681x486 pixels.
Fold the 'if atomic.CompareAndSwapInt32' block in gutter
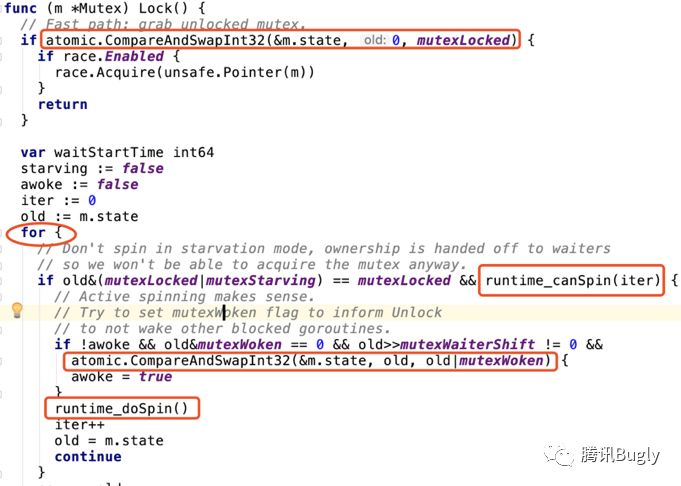[2, 41]
